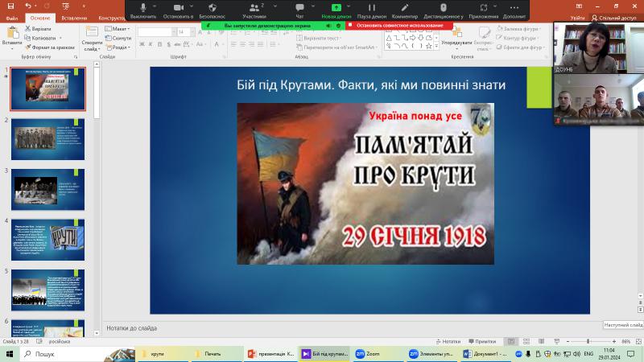Open Заливка фігури shape fill
The image size is (644, 362).
[x=518, y=29]
